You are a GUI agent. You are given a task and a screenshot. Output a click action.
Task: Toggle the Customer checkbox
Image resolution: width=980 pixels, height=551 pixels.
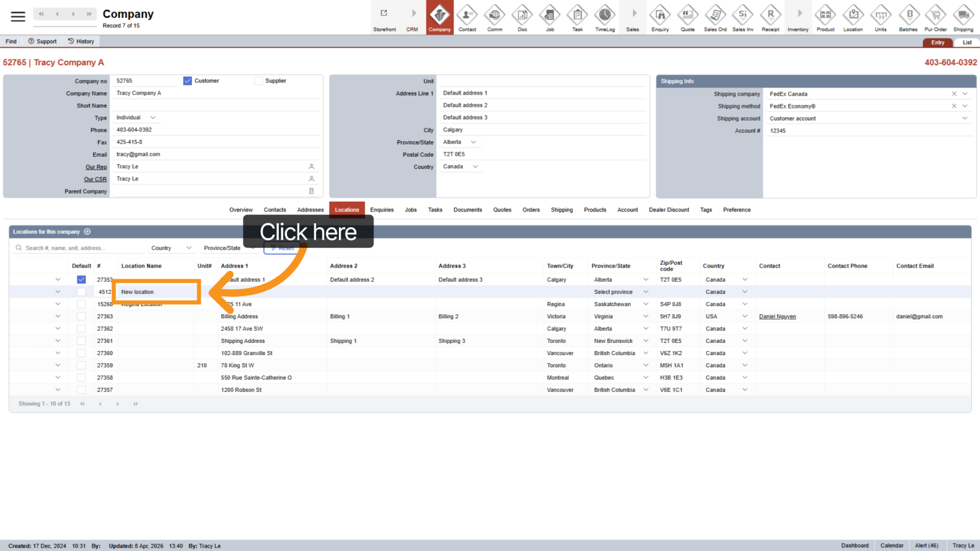tap(187, 81)
